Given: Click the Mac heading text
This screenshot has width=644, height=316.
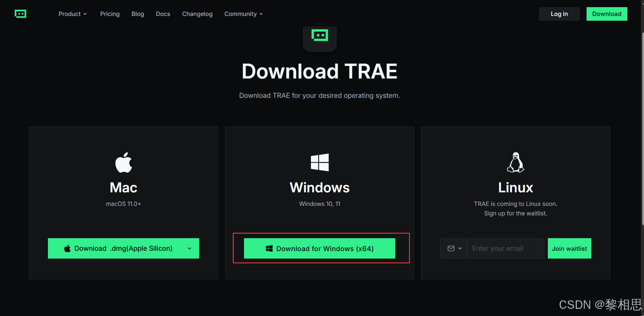Looking at the screenshot, I should [123, 188].
